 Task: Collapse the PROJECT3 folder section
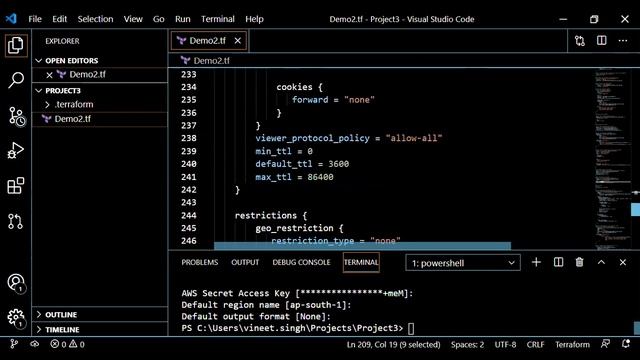point(100,90)
